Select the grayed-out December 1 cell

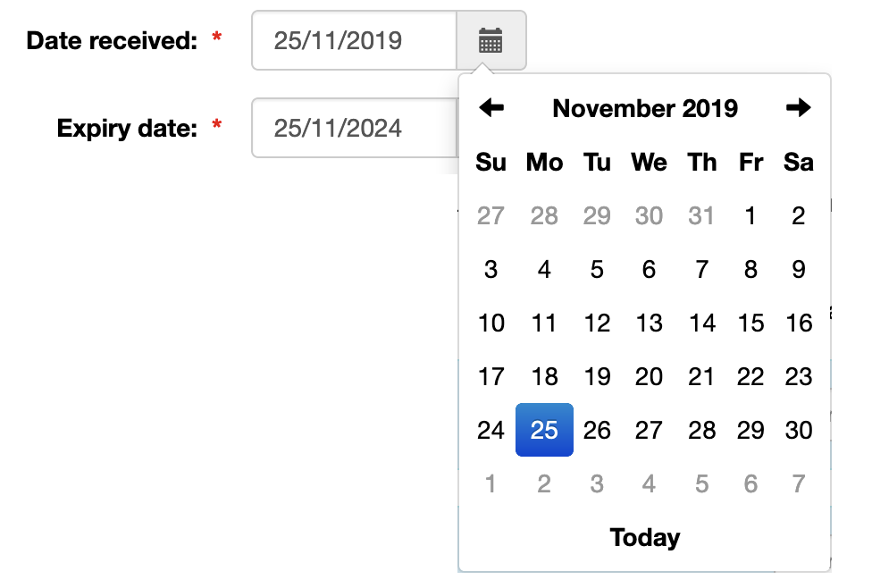[490, 483]
